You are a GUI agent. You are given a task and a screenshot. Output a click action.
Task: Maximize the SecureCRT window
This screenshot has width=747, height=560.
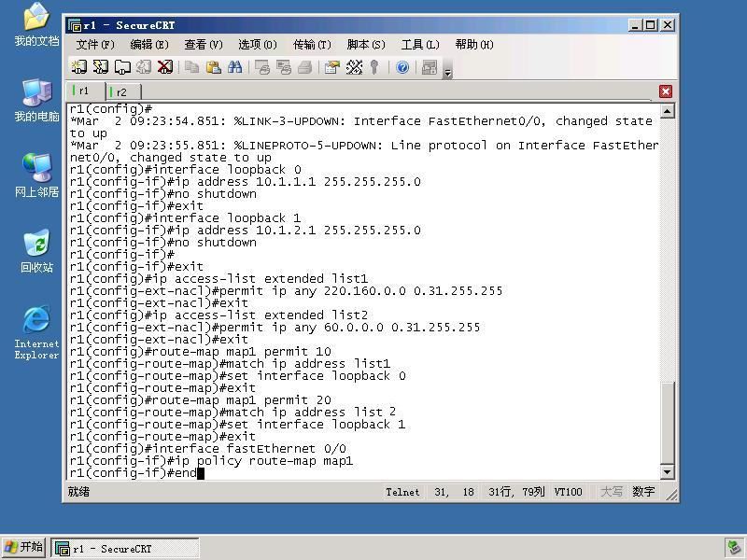tap(651, 25)
